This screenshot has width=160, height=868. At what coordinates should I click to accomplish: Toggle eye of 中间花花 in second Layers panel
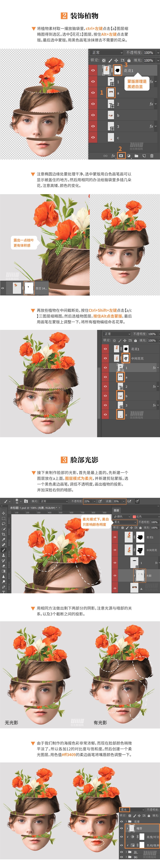(x=106, y=358)
